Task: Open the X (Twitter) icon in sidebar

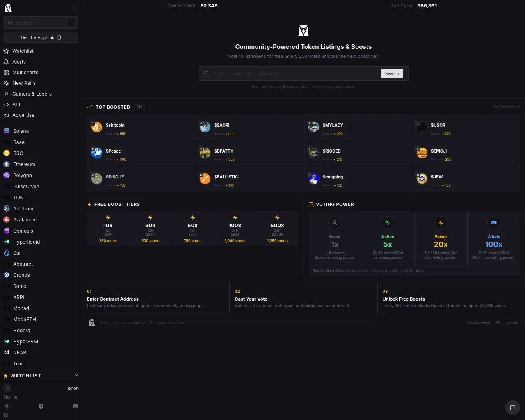Action: tap(7, 406)
